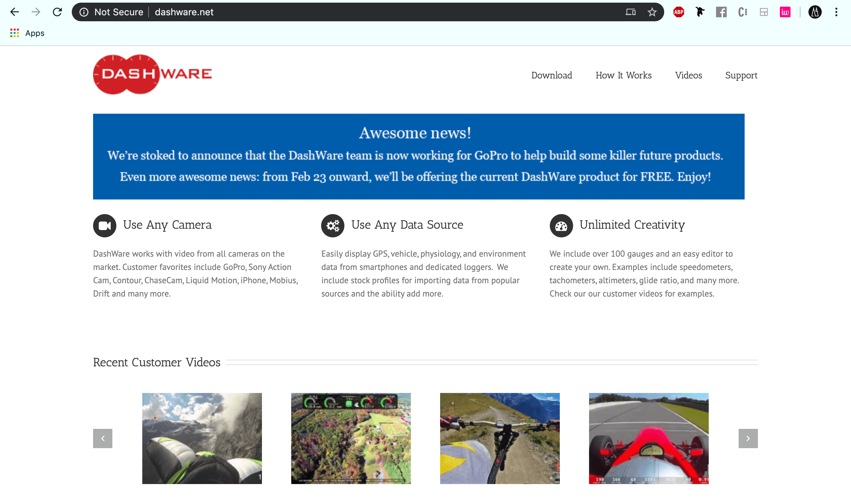851x504 pixels.
Task: Open the ClickUp extension icon
Action: 742,12
